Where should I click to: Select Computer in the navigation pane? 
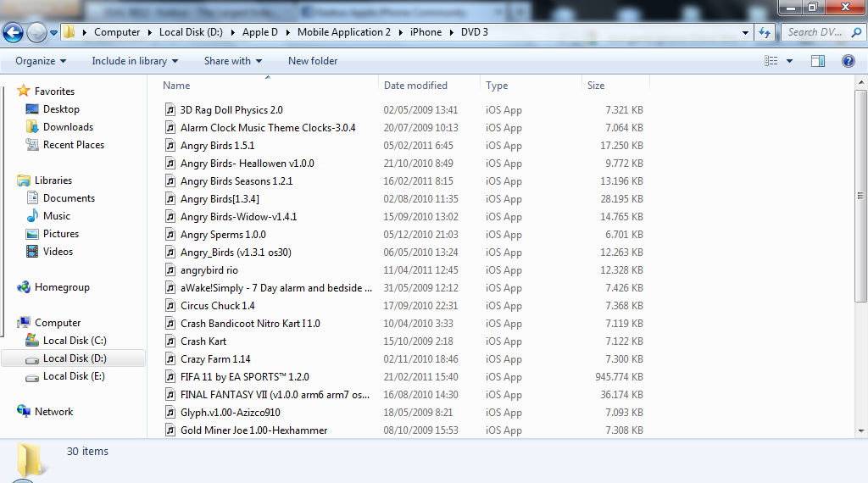(x=58, y=323)
